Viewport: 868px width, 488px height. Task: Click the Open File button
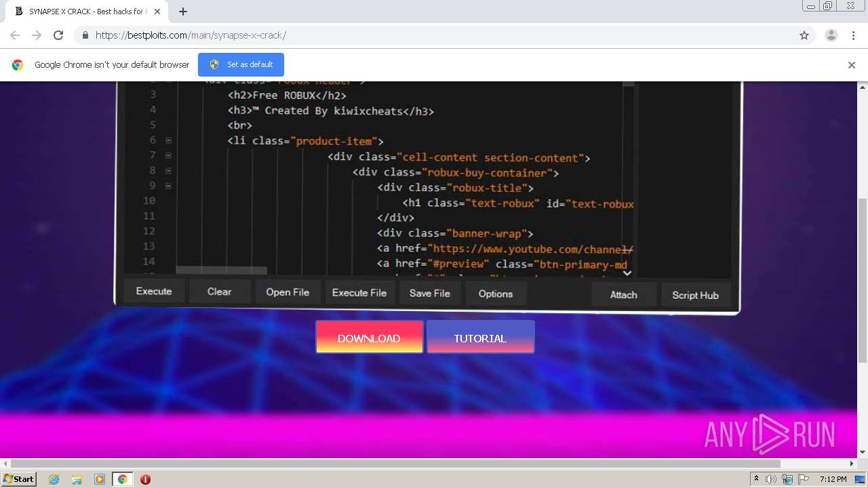point(288,292)
